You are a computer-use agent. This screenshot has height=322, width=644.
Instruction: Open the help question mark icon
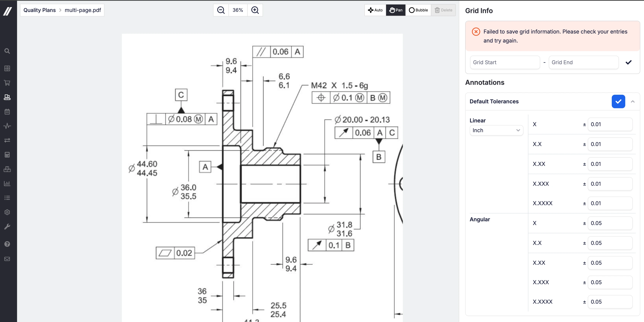7,244
